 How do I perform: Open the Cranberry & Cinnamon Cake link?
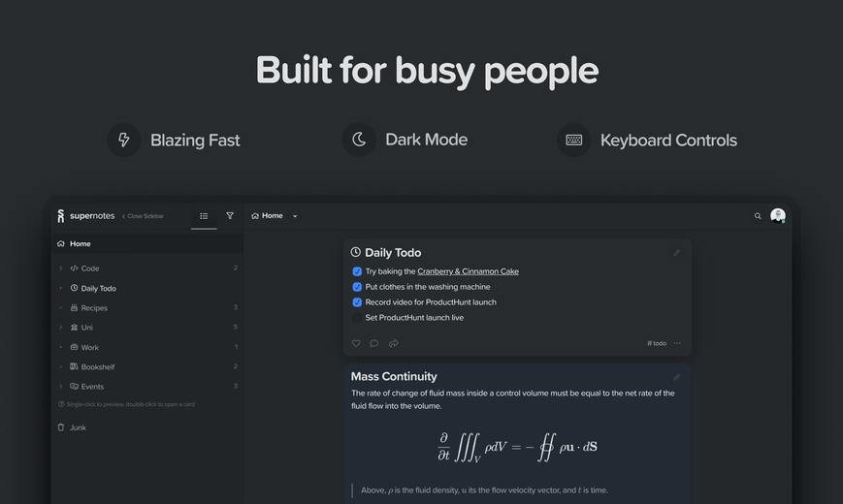pyautogui.click(x=468, y=271)
